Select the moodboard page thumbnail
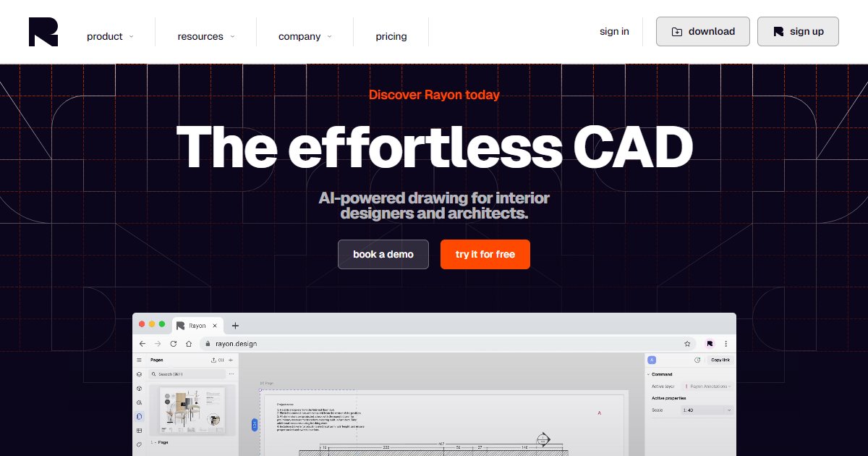This screenshot has height=456, width=868. (192, 410)
